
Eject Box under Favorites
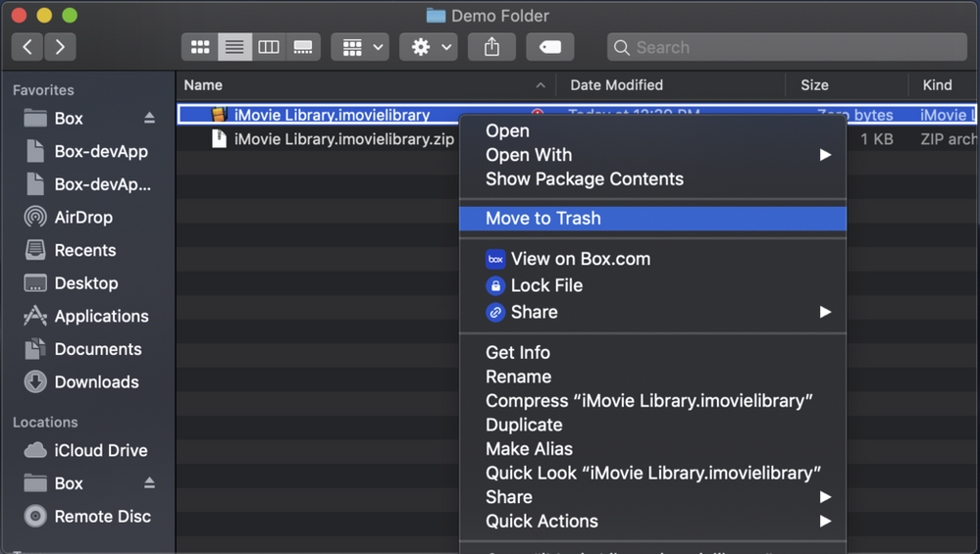[x=149, y=118]
